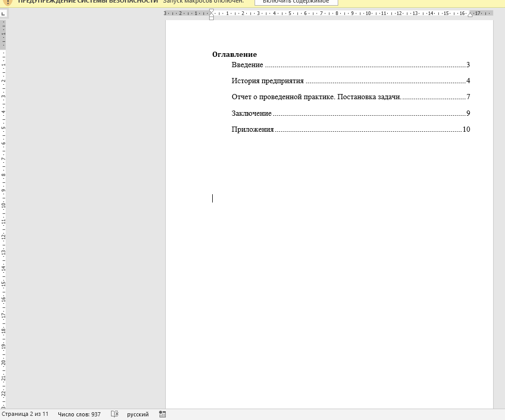
Task: Click the ruler tab stop selector
Action: tap(3, 13)
